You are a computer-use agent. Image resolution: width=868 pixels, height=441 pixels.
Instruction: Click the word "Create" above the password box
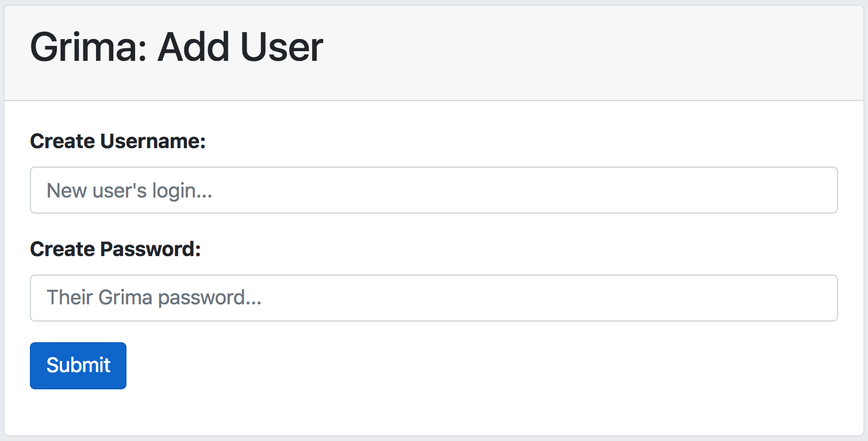tap(63, 249)
